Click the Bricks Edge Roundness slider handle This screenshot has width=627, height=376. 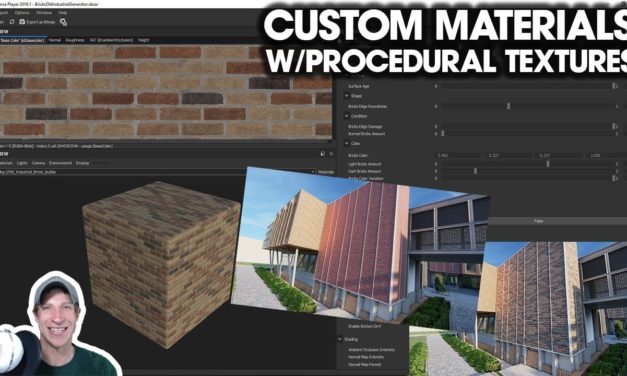[509, 106]
